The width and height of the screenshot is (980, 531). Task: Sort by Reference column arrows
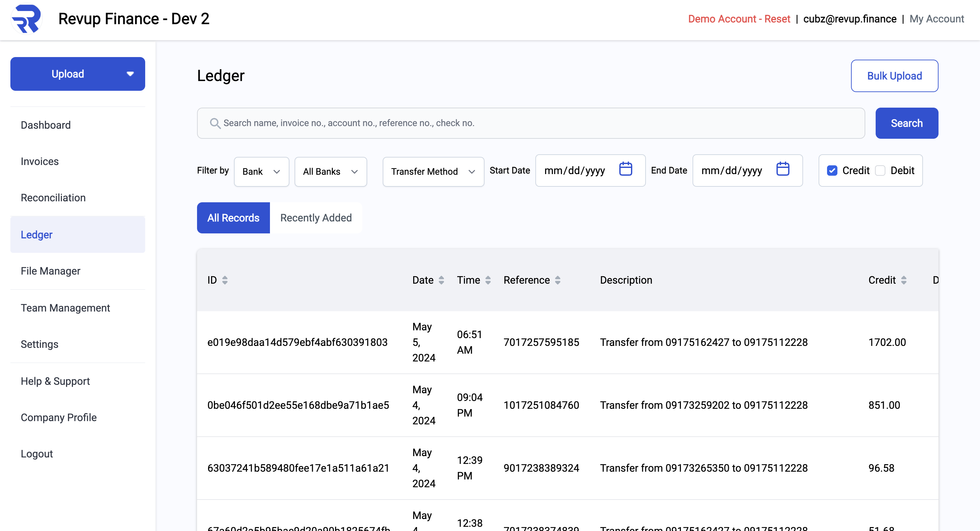[558, 280]
